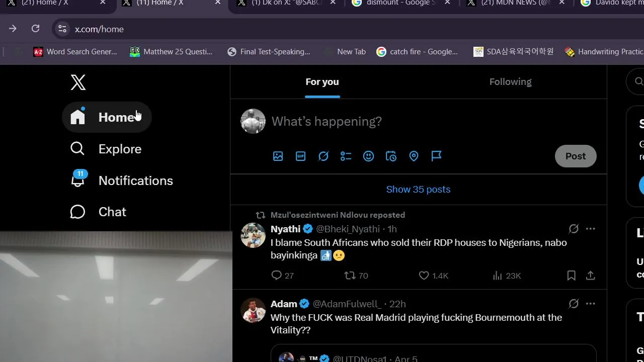Share Nyathi's post
Viewport: 644px width, 362px height.
591,276
